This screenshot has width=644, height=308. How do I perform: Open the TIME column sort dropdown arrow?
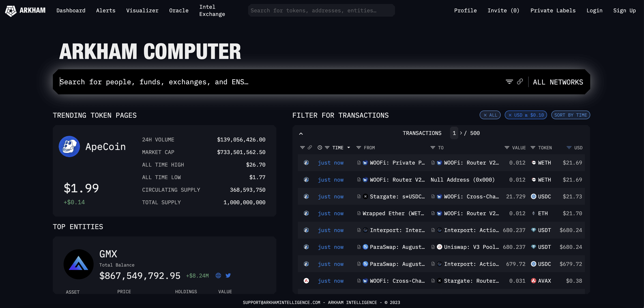point(349,148)
